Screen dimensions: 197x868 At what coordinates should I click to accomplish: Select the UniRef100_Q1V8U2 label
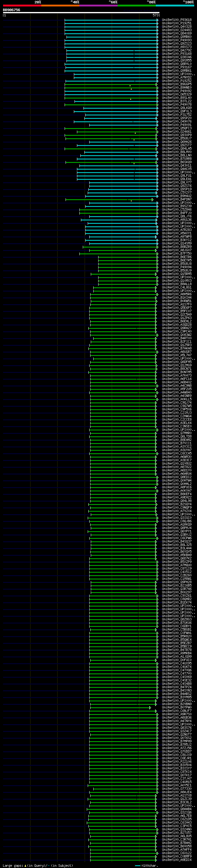(x=176, y=463)
